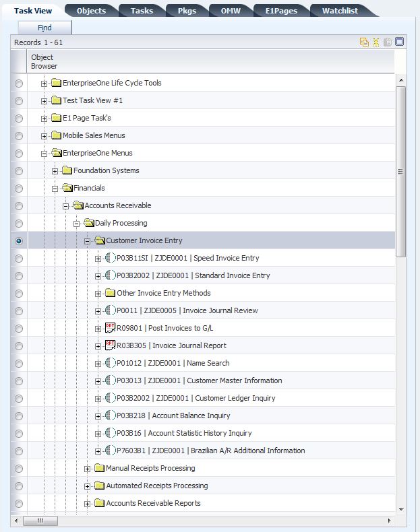The image size is (420, 532).
Task: Select radio button for Test Task View #1
Action: pos(19,101)
